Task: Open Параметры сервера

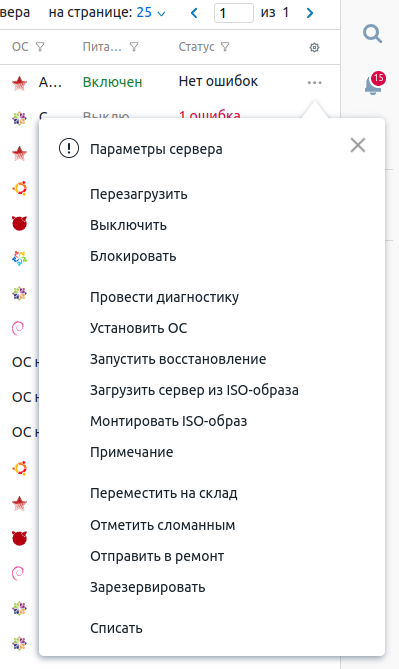Action: 156,149
